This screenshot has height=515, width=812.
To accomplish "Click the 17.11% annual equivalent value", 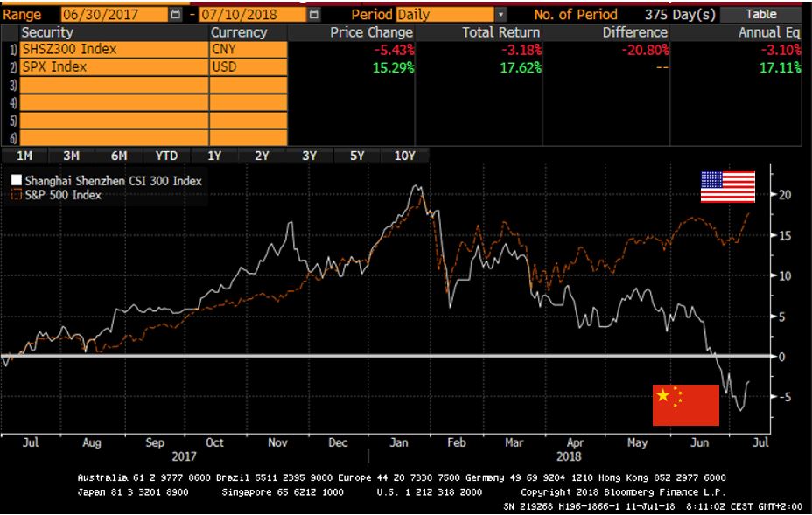I will pos(780,68).
